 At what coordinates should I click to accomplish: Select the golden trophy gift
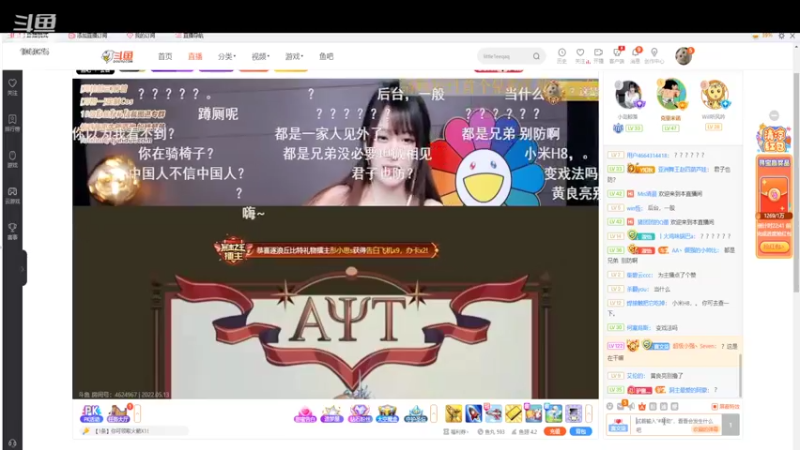453,414
